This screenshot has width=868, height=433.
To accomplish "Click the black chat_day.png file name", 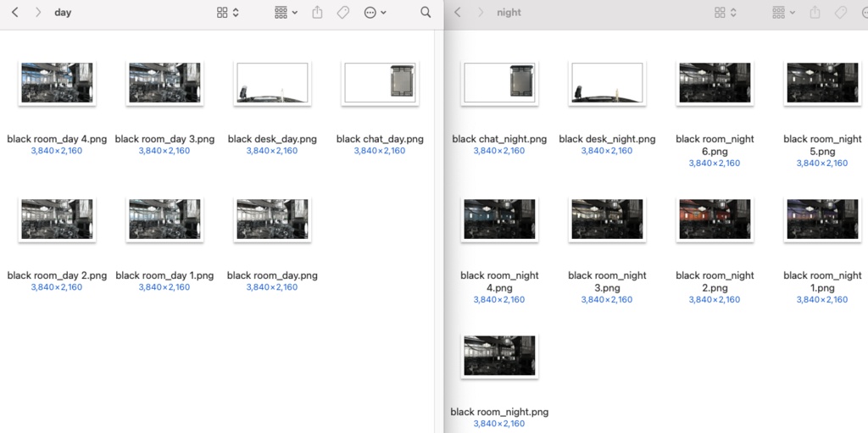I will pyautogui.click(x=380, y=139).
